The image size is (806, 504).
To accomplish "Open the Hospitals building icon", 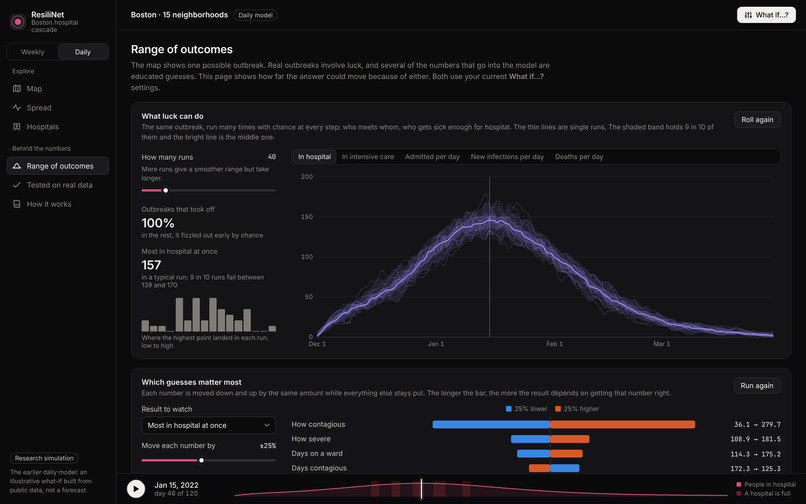I will click(x=16, y=127).
